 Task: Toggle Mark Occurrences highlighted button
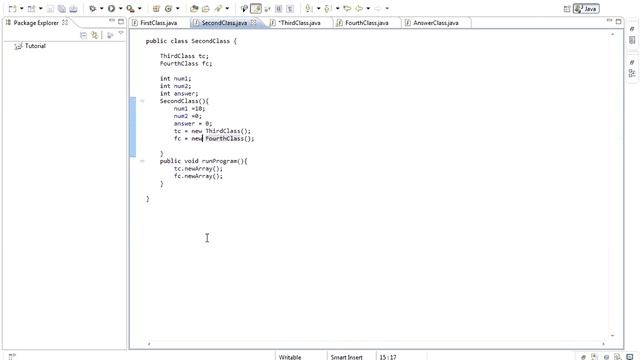pos(256,9)
